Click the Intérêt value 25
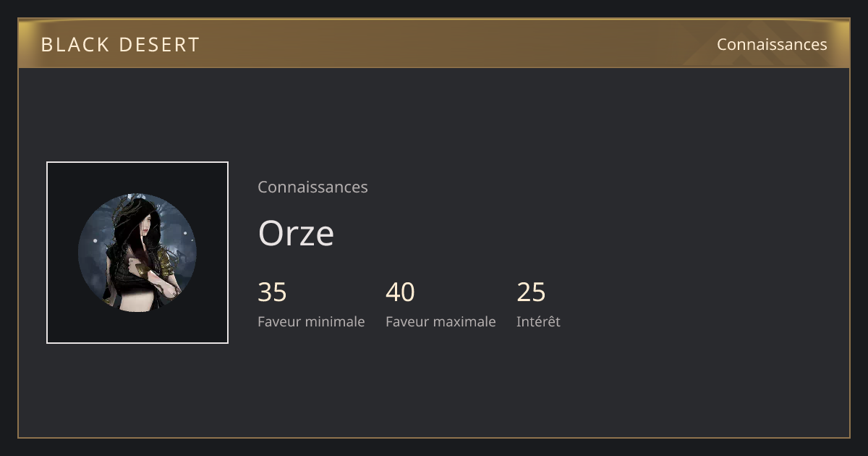 click(x=531, y=292)
